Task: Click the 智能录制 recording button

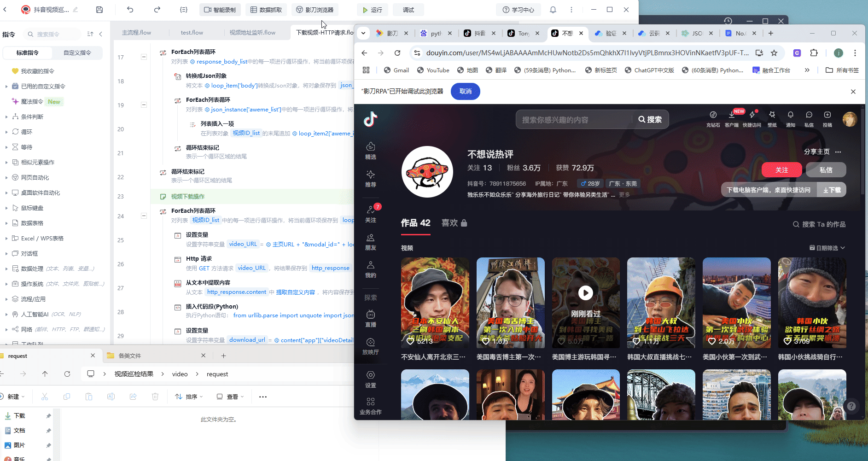Action: 220,10
